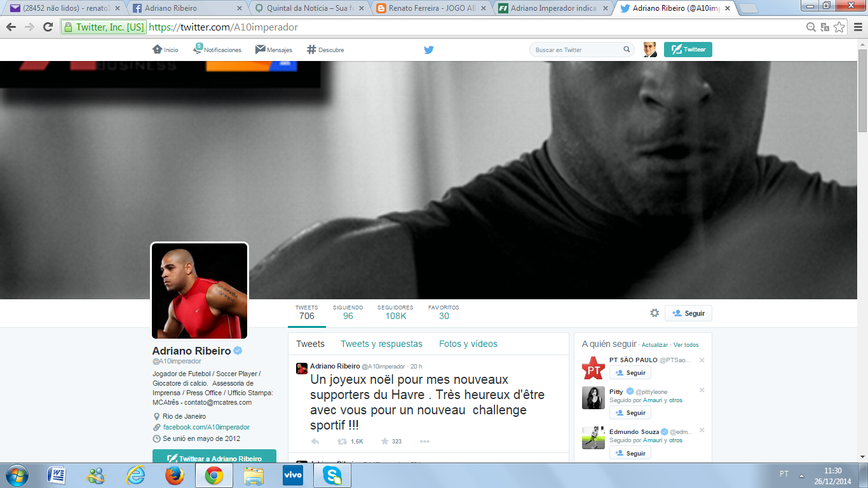Image resolution: width=868 pixels, height=488 pixels.
Task: Open Mensajes envelope icon
Action: coord(261,50)
